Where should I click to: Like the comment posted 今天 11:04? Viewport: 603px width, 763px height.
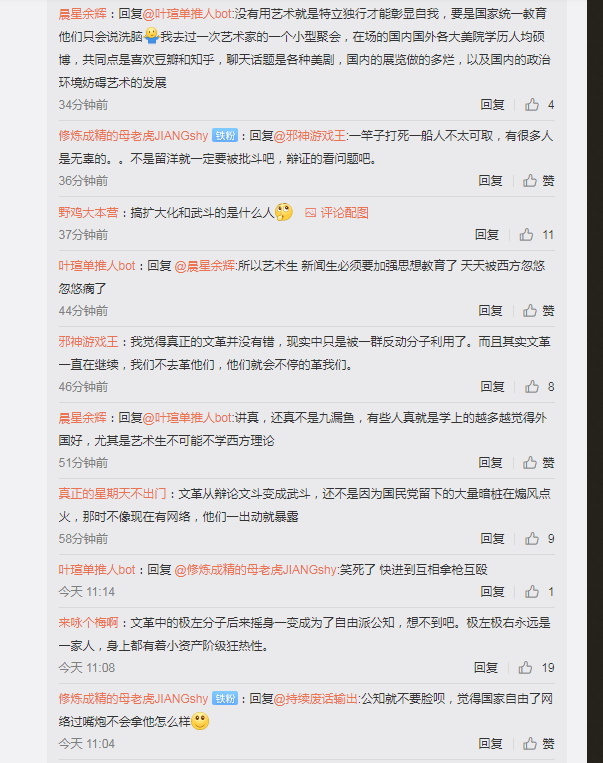tap(538, 743)
